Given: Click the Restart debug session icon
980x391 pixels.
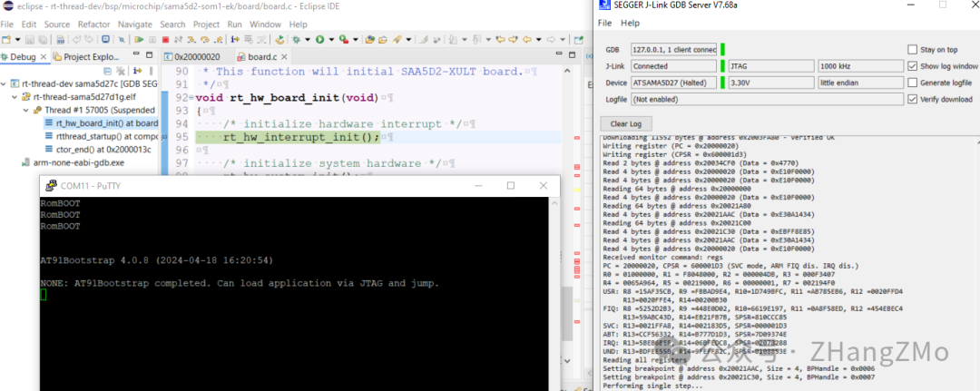Looking at the screenshot, I should point(279,39).
